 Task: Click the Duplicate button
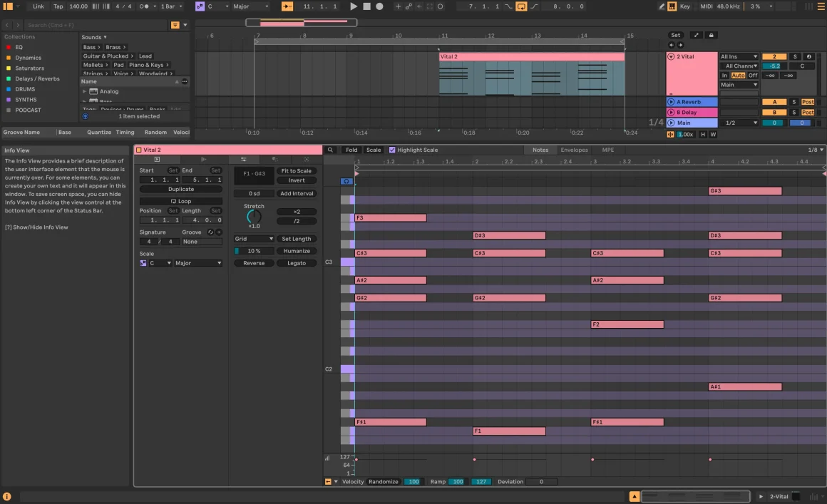click(x=180, y=189)
